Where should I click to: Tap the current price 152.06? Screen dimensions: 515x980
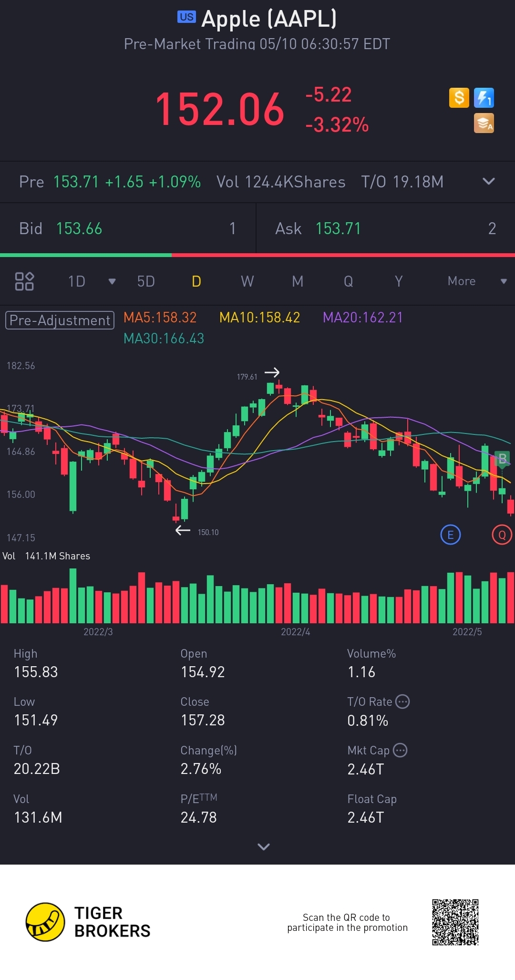[x=220, y=110]
